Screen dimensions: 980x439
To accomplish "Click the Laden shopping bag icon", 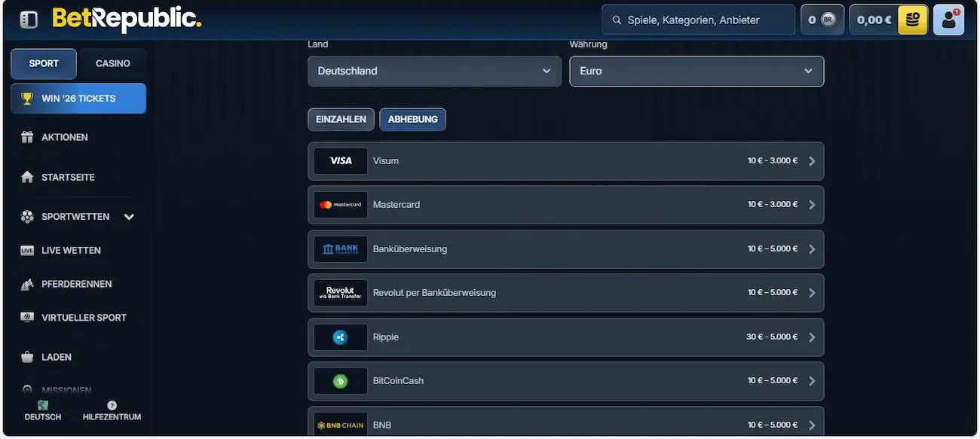I will (x=27, y=357).
